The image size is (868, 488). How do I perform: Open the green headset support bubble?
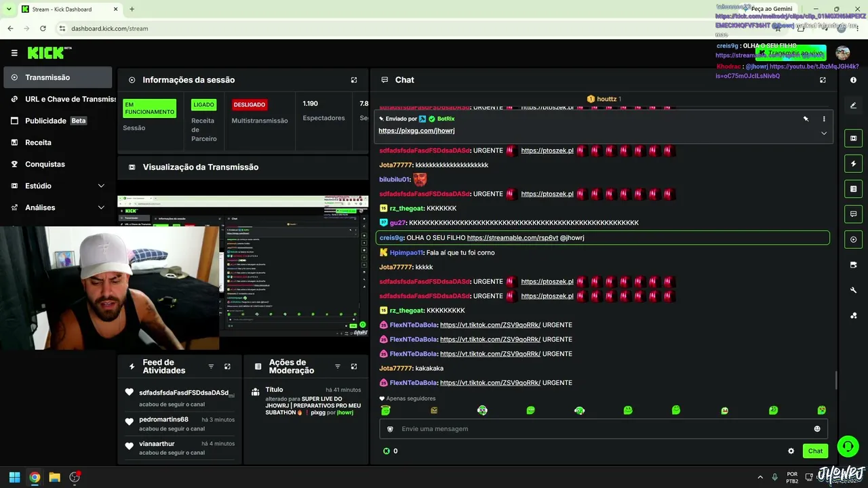click(848, 446)
